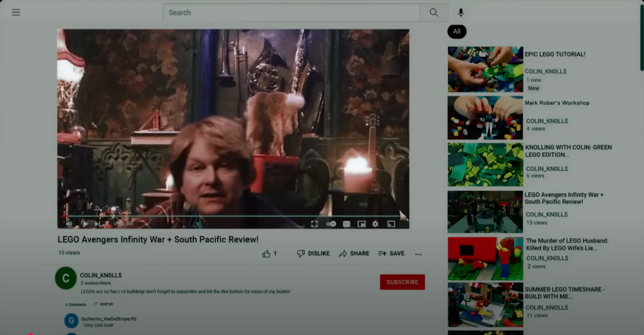Click the channel name under EPIC LEGO TUTORIAL!

(x=546, y=72)
